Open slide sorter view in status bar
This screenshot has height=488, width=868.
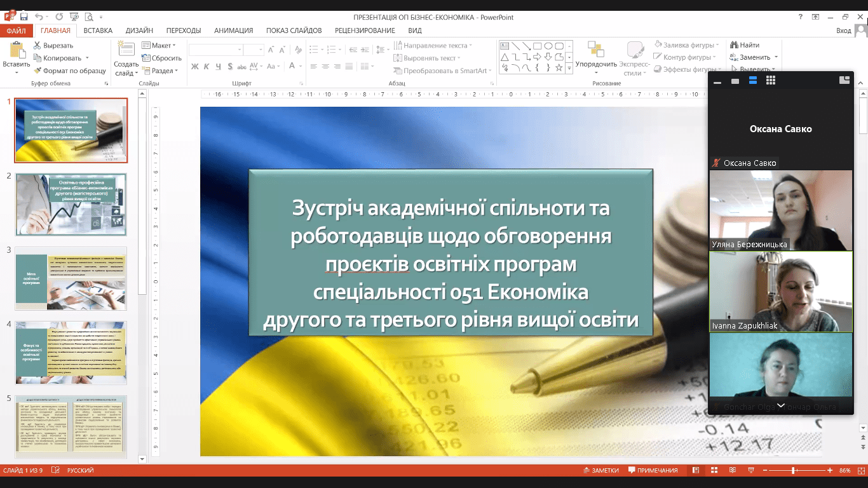coord(714,471)
